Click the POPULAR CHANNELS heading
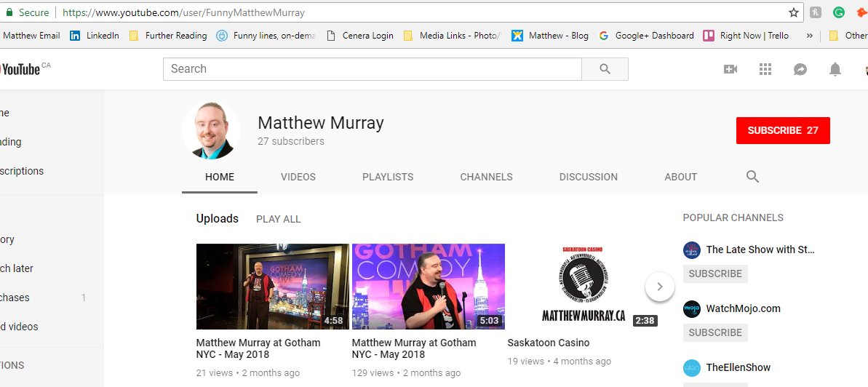This screenshot has width=868, height=387. click(x=733, y=218)
